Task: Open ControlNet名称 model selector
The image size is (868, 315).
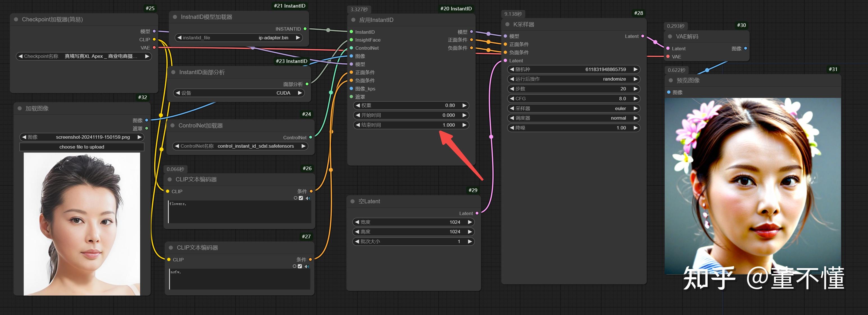Action: (240, 146)
